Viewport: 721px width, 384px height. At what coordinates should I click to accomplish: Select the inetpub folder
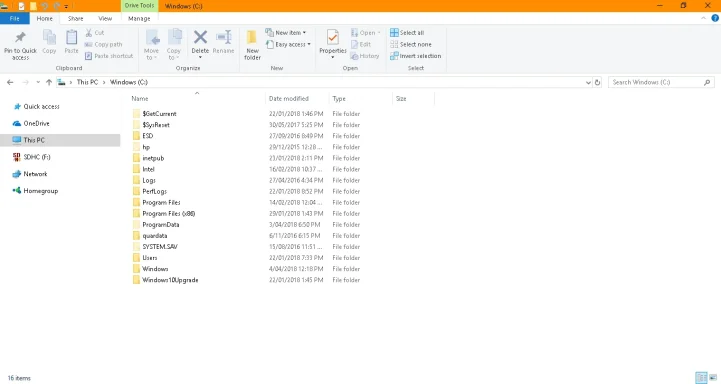pos(153,158)
